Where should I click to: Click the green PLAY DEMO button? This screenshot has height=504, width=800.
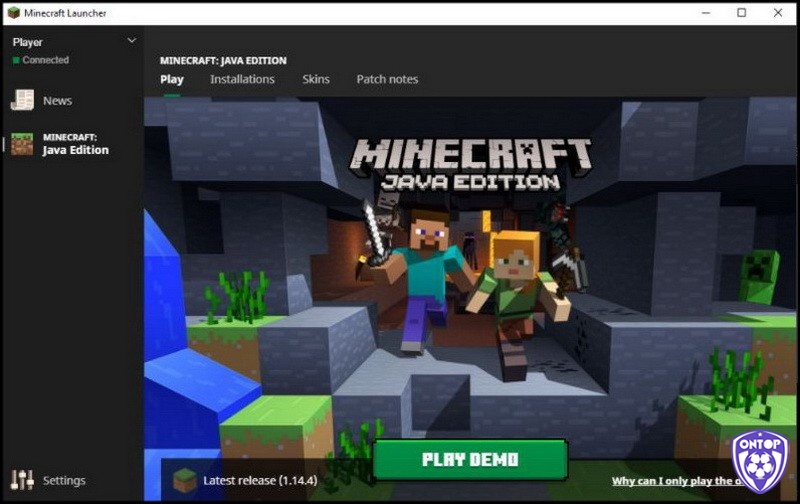coord(470,460)
